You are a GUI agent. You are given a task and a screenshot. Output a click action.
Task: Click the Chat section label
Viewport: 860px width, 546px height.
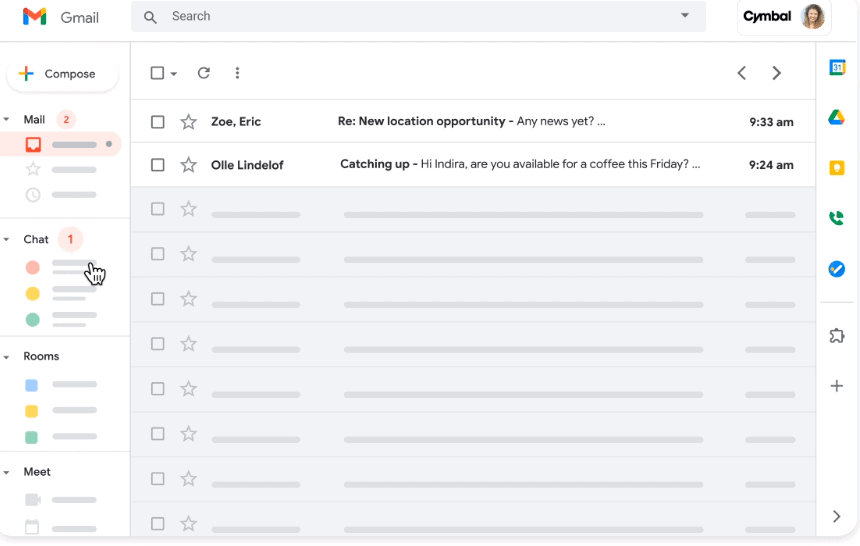(x=36, y=239)
